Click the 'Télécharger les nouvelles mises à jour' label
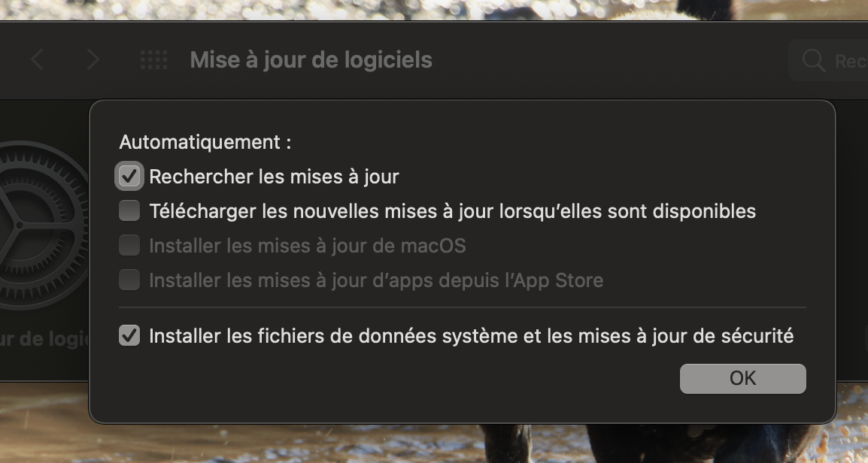This screenshot has width=868, height=463. point(452,211)
